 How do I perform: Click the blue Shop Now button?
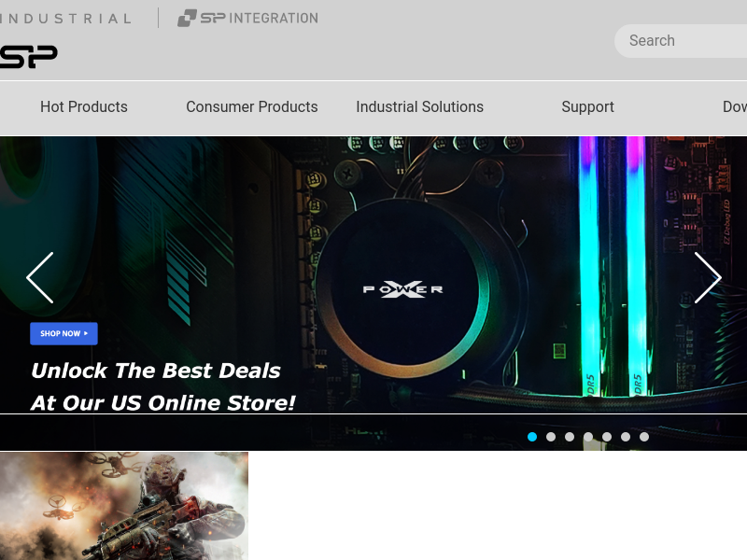[x=63, y=333]
